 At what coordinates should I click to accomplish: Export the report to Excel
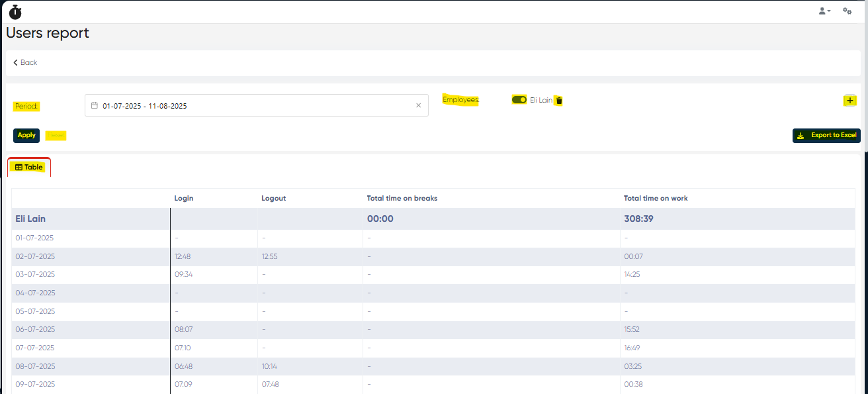pos(826,135)
